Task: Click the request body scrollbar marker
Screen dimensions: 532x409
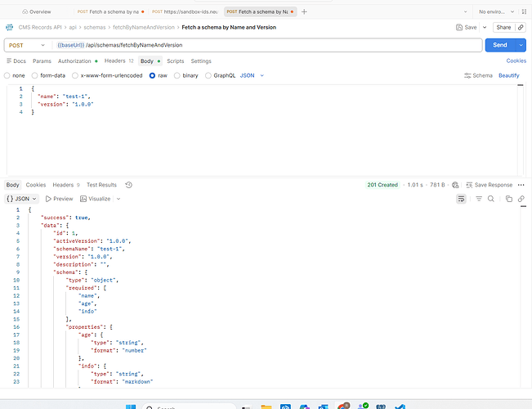Action: click(x=520, y=85)
